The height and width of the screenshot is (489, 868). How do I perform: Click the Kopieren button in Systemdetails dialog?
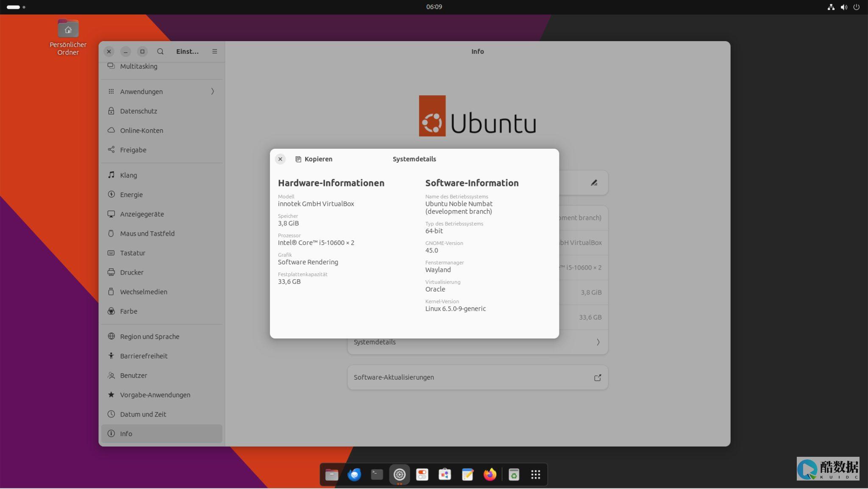click(x=314, y=159)
